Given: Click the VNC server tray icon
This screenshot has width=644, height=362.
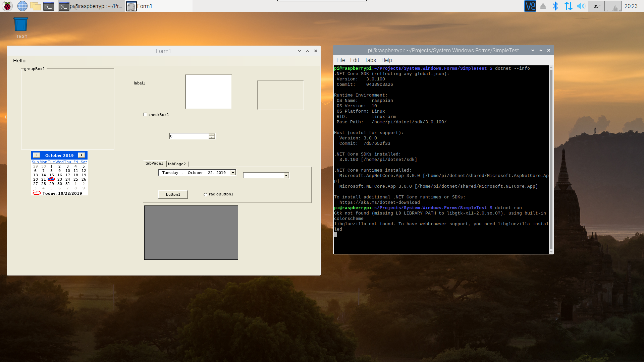Looking at the screenshot, I should (530, 6).
